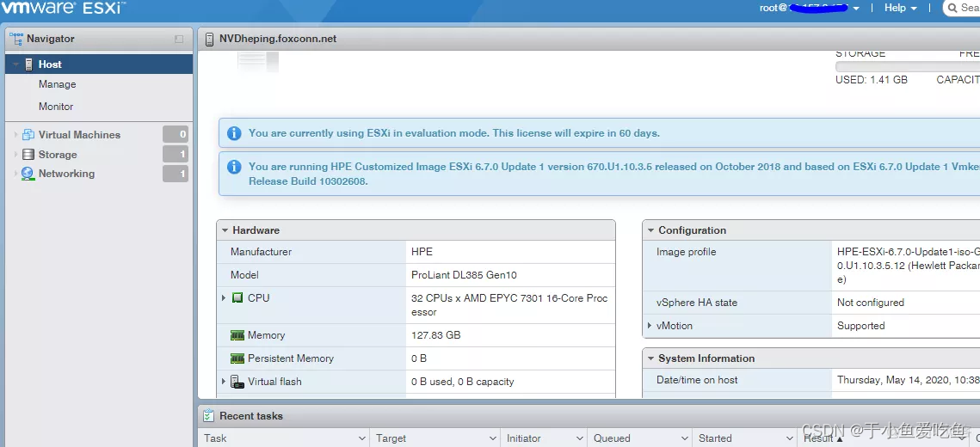The height and width of the screenshot is (447, 980).
Task: Click the Networking globe icon
Action: 28,174
